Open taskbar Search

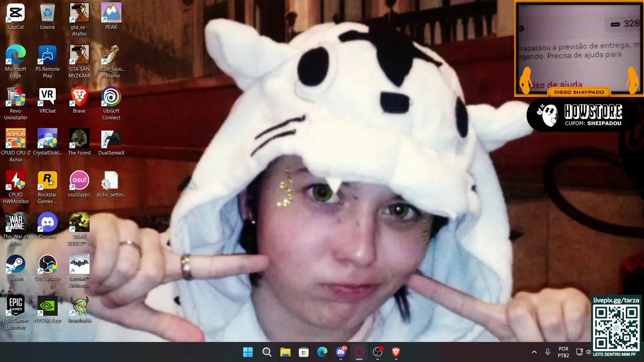tap(267, 352)
